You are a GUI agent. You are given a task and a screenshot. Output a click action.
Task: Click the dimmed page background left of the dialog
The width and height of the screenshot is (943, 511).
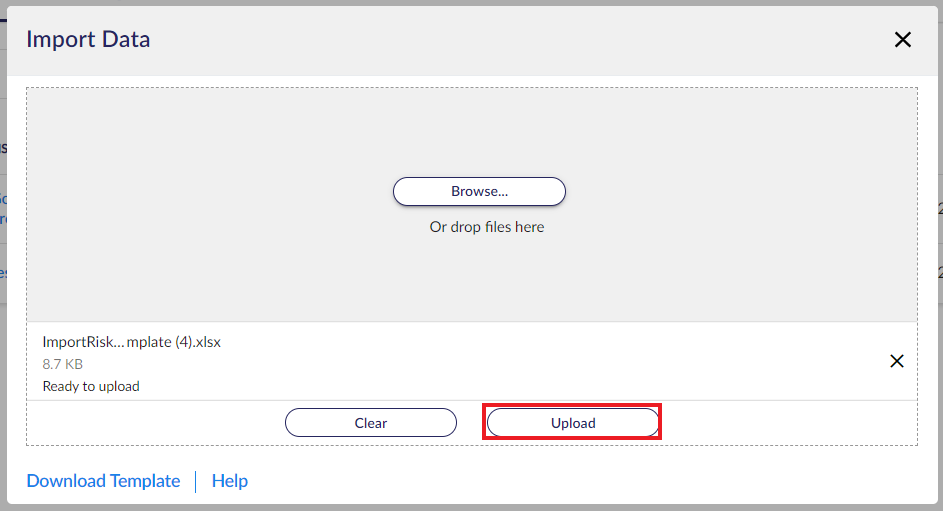click(3, 361)
